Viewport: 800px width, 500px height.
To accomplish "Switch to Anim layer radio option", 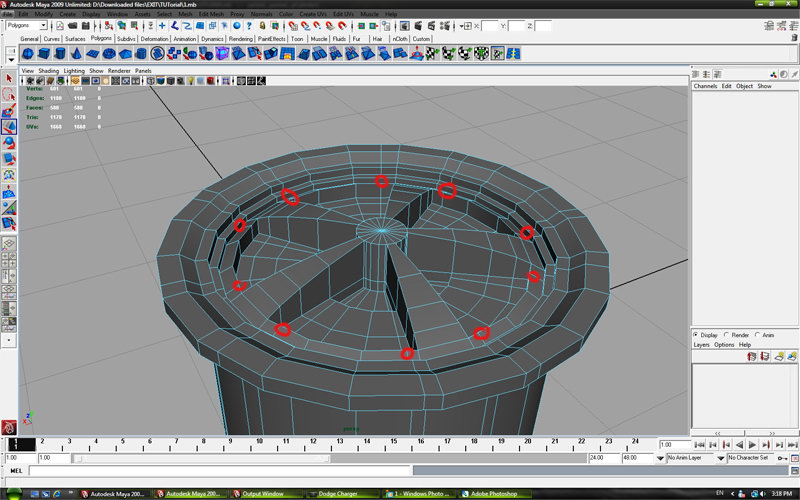I will [x=758, y=335].
